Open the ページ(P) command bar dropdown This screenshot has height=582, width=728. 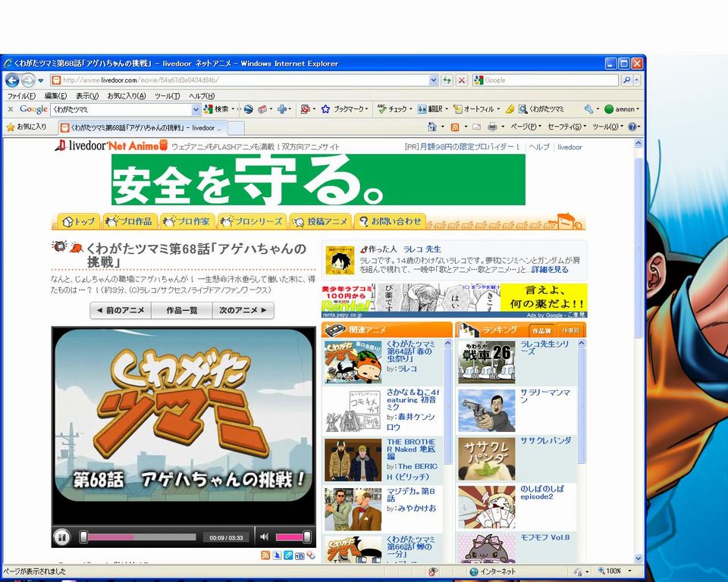(x=525, y=127)
